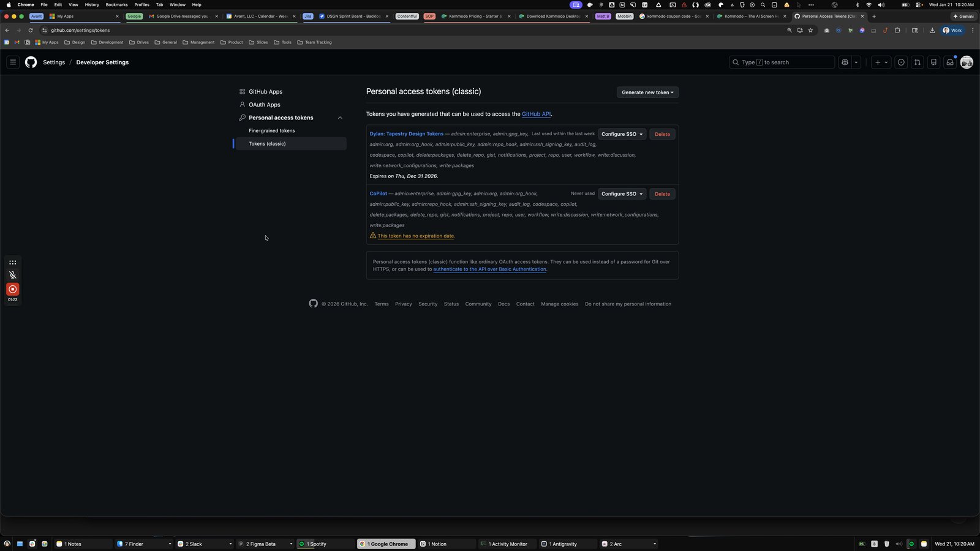This screenshot has height=551, width=980.
Task: Open Configure SSO for the CoPilot token
Action: click(x=622, y=194)
